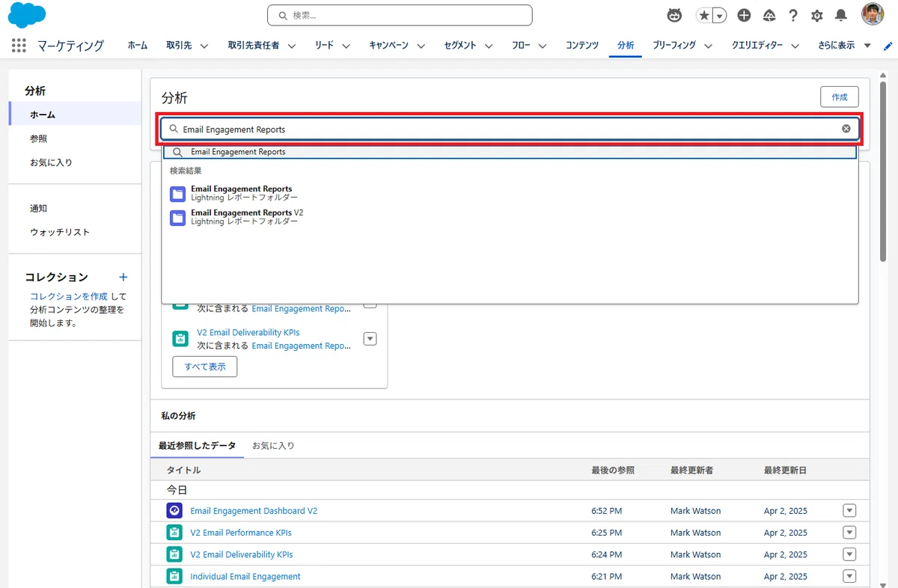Click the Trailhead mountain icon

coord(769,15)
